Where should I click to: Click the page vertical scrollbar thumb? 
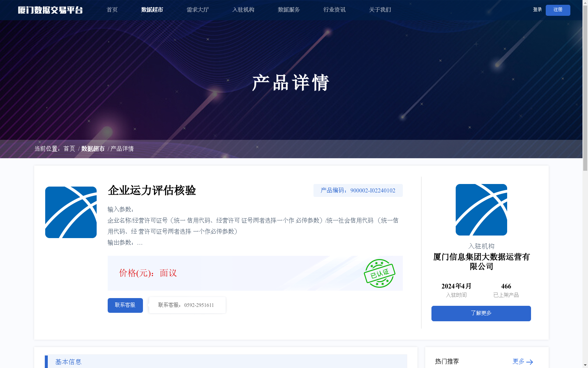click(585, 88)
